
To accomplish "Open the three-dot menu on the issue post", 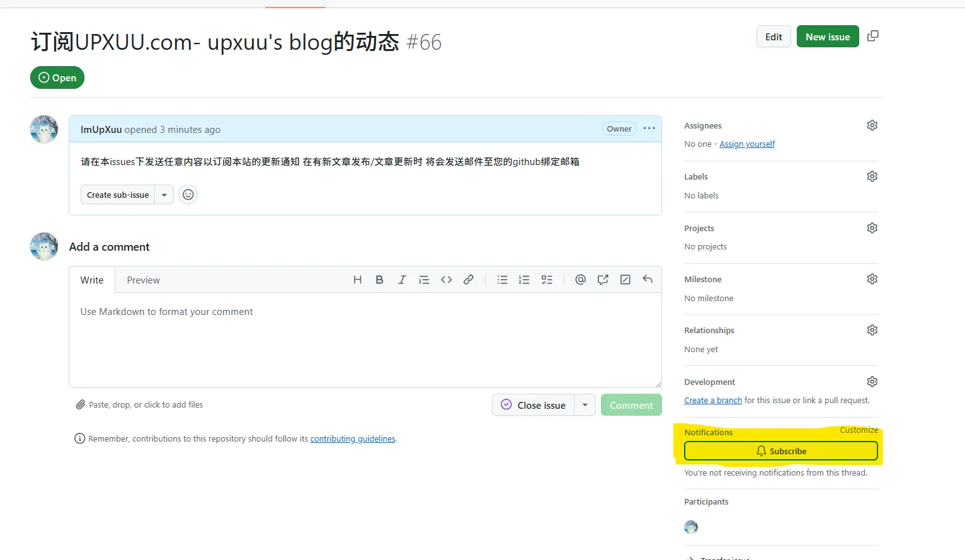I will [x=649, y=129].
